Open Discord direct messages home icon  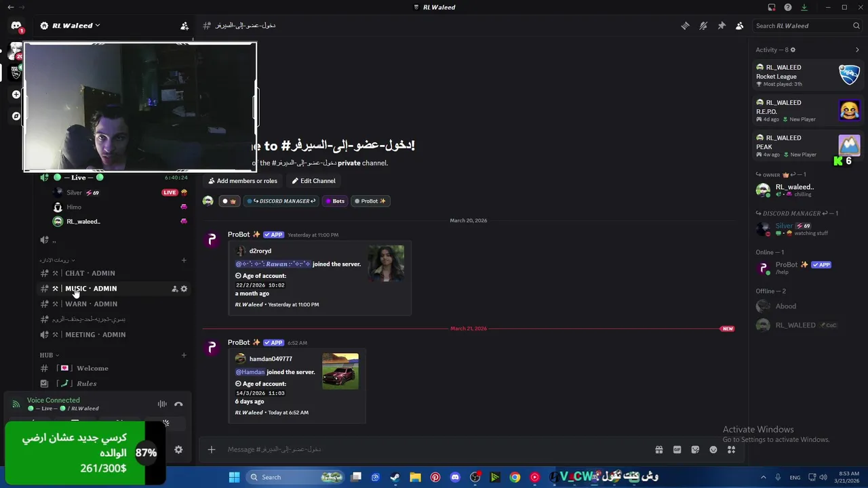click(16, 26)
